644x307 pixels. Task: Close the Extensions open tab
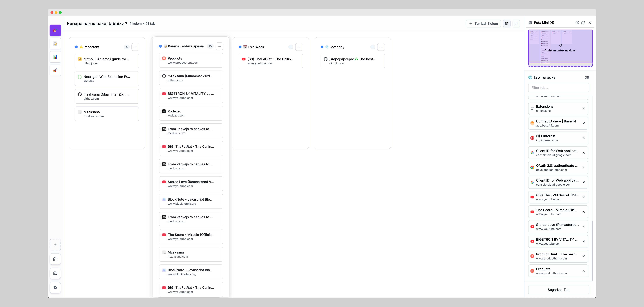point(584,109)
